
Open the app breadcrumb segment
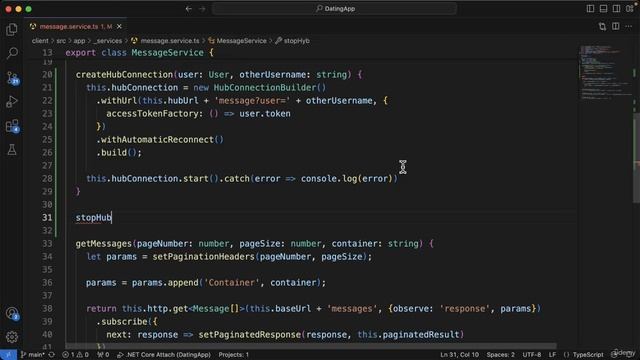click(79, 41)
